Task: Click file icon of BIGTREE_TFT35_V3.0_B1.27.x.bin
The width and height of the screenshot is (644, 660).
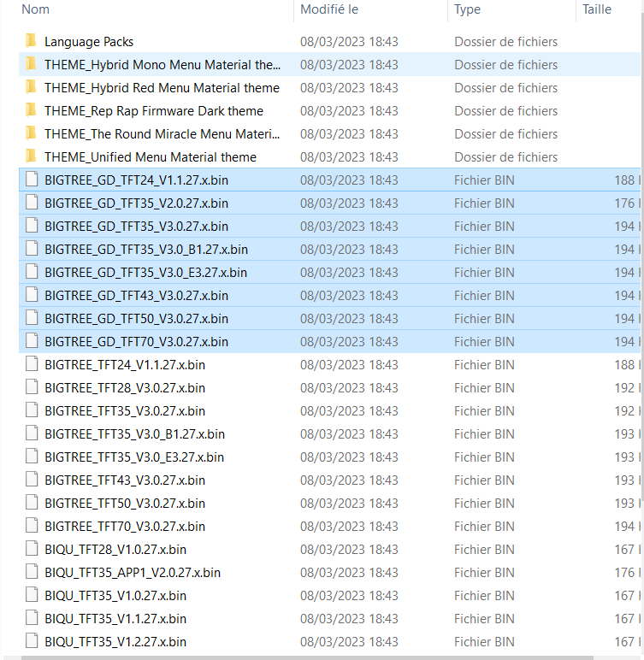Action: (32, 433)
